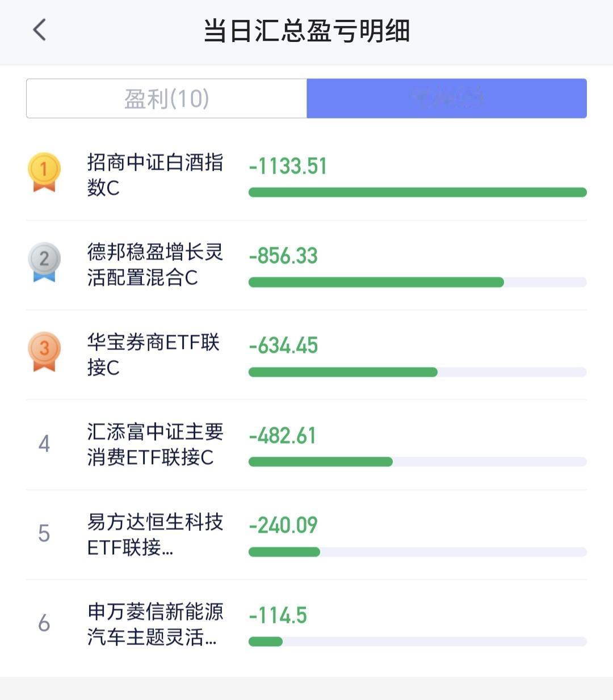
Task: Open 德邦稳盈增长灵活配置混合C fund
Action: (x=155, y=264)
